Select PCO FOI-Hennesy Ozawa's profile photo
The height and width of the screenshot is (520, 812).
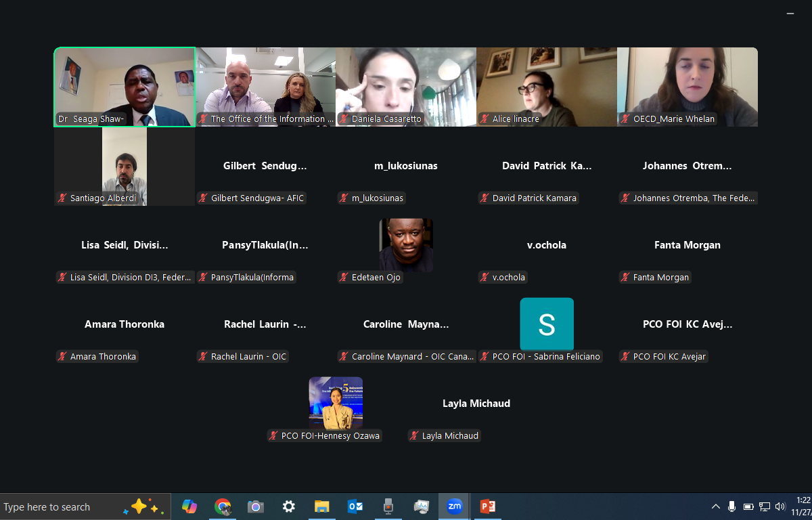[336, 403]
